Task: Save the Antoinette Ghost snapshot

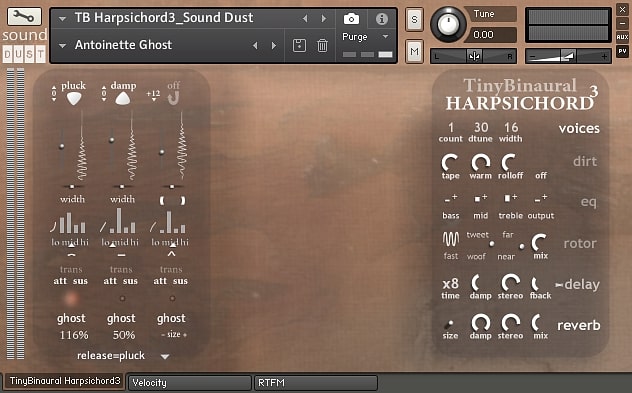Action: tap(299, 45)
